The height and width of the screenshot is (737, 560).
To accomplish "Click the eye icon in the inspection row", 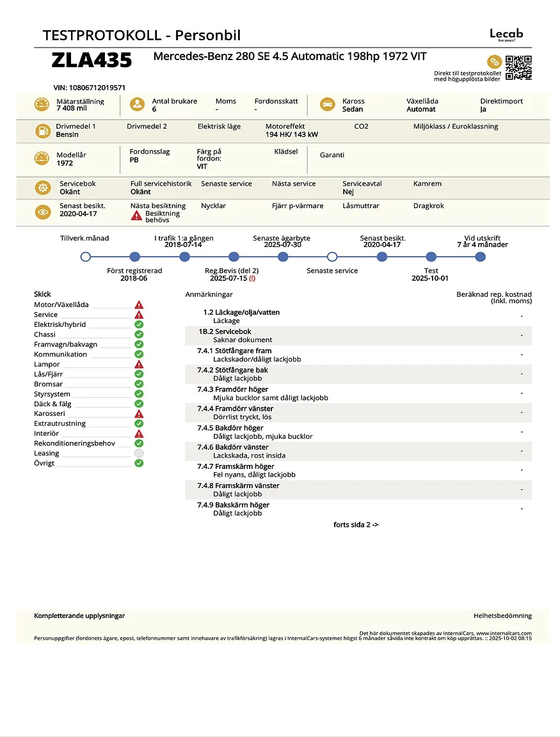I will click(x=42, y=212).
